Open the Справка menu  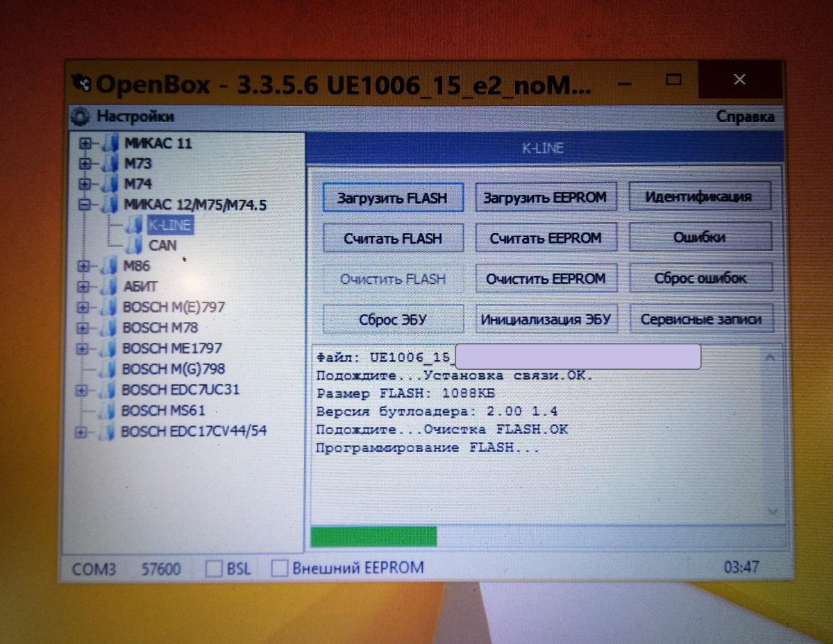click(745, 117)
